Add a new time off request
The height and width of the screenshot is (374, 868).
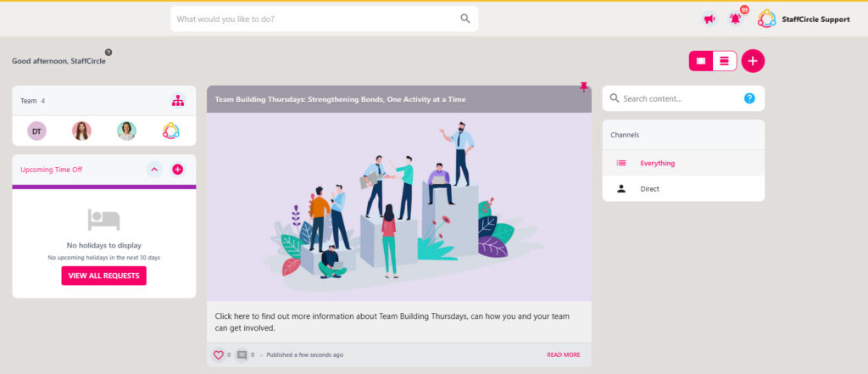click(178, 170)
